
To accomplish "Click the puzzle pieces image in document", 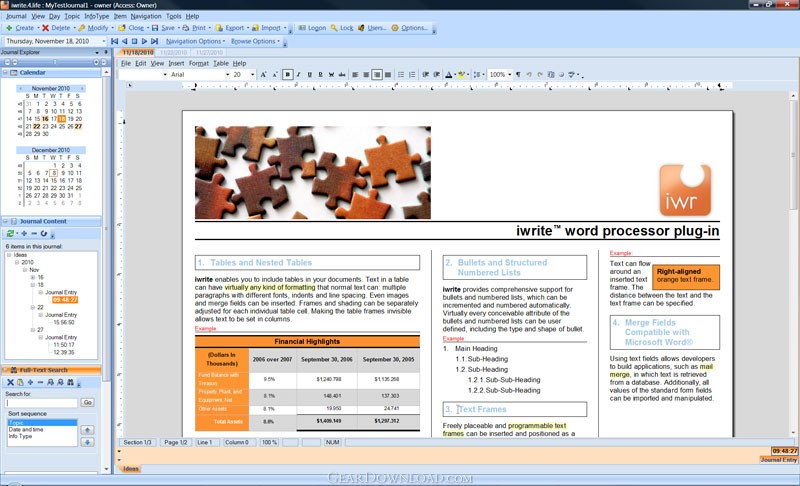I will pos(313,173).
